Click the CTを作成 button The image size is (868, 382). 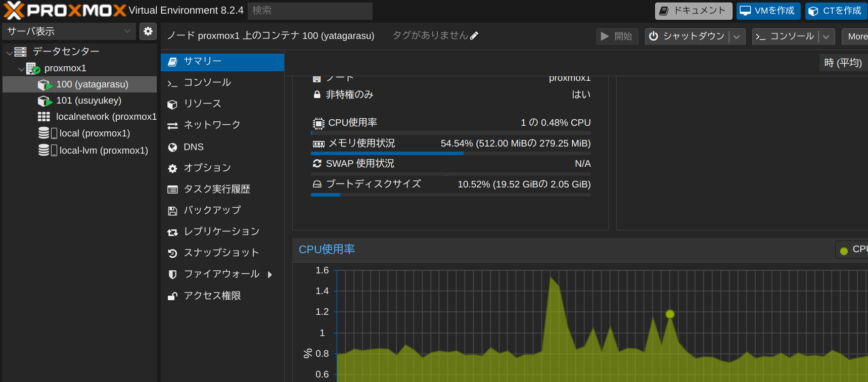click(837, 11)
